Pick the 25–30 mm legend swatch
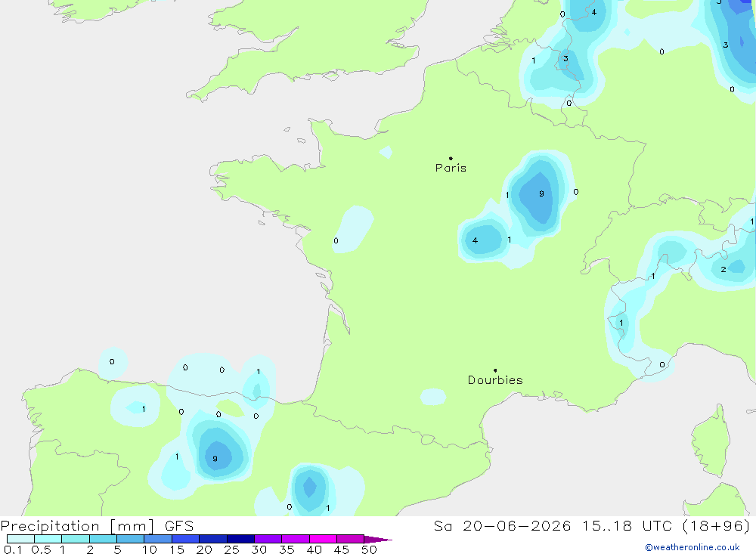This screenshot has height=554, width=756. [240, 539]
